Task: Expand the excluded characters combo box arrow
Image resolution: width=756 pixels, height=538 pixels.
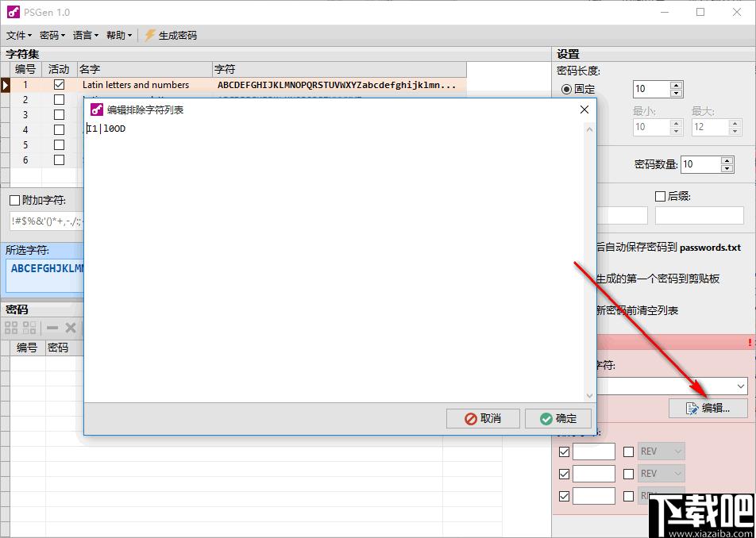Action: click(741, 386)
